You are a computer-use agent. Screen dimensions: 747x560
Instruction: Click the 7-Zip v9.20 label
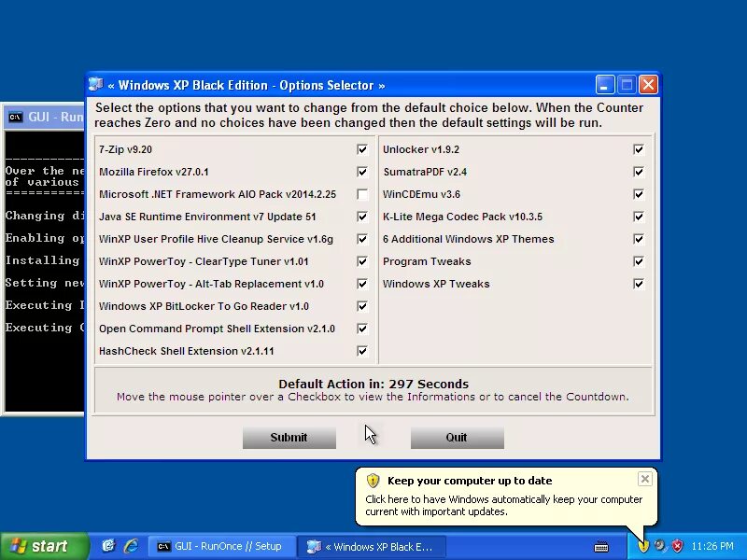pos(125,149)
